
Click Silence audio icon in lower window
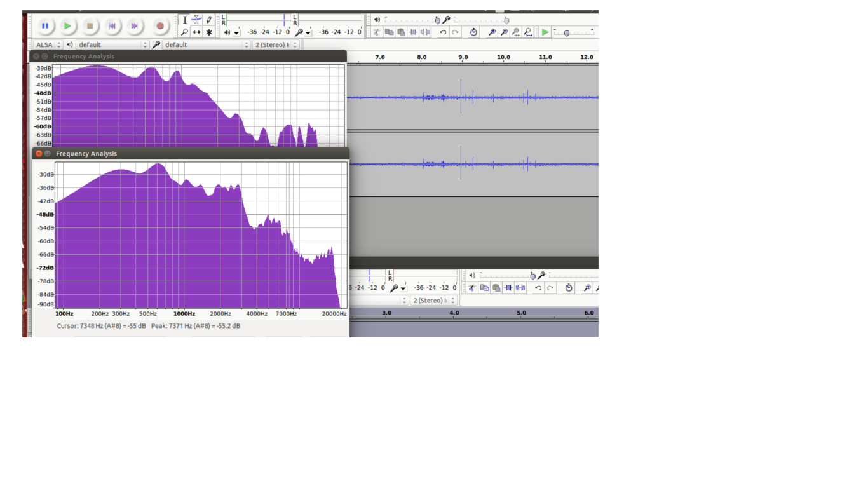(x=520, y=288)
